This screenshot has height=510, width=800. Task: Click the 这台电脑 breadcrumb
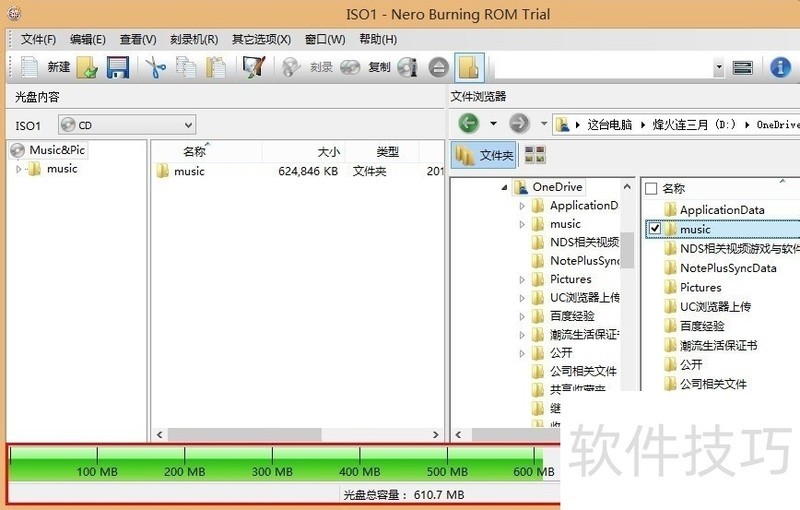click(x=610, y=124)
